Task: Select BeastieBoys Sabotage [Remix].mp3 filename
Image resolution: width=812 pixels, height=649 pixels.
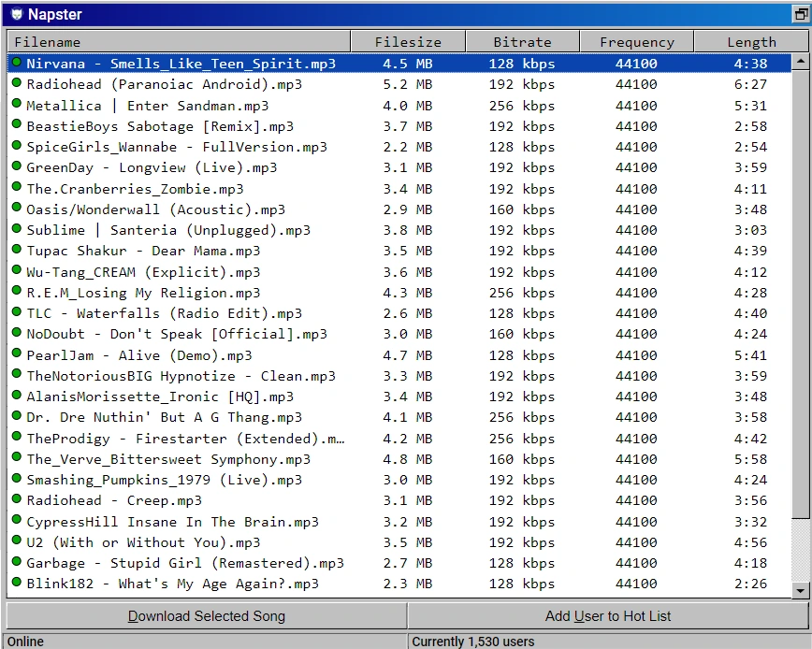Action: 160,126
